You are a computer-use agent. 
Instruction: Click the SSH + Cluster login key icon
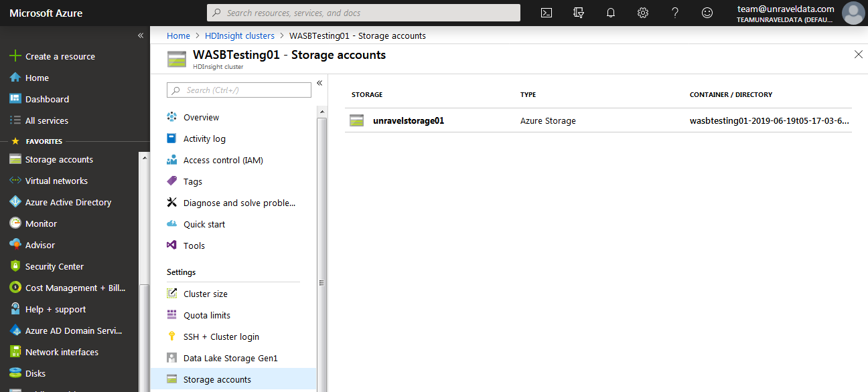(172, 336)
